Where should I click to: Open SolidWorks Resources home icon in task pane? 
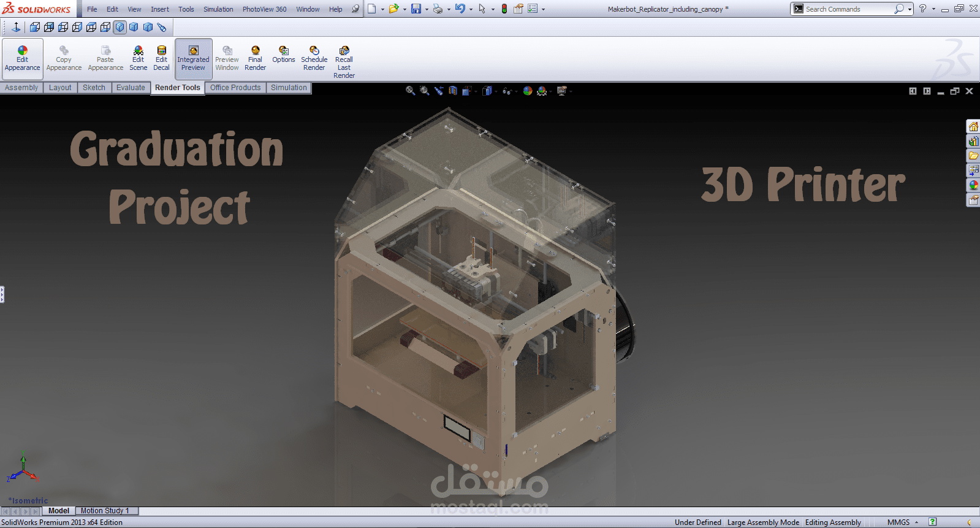[973, 126]
